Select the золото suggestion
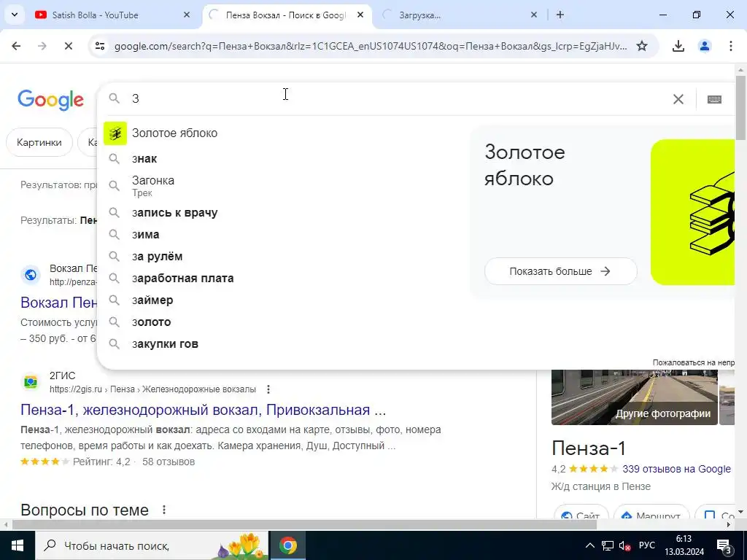Image resolution: width=747 pixels, height=560 pixels. click(286, 322)
